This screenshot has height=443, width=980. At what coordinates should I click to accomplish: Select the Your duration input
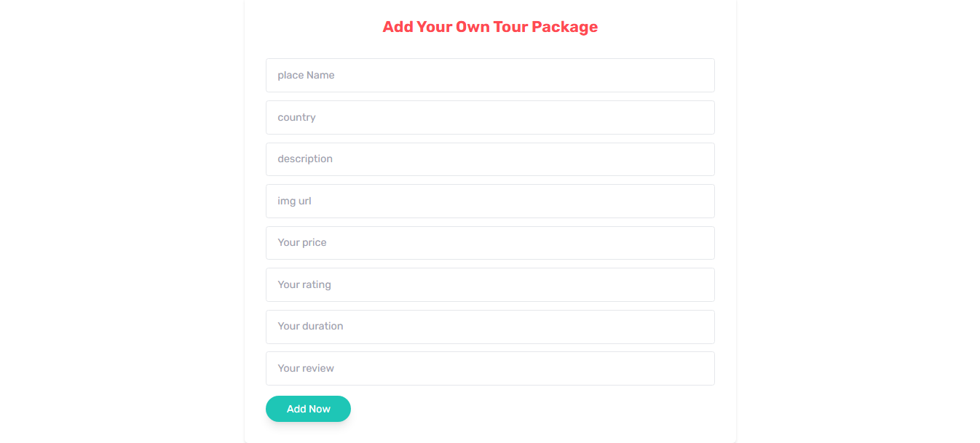(x=490, y=326)
